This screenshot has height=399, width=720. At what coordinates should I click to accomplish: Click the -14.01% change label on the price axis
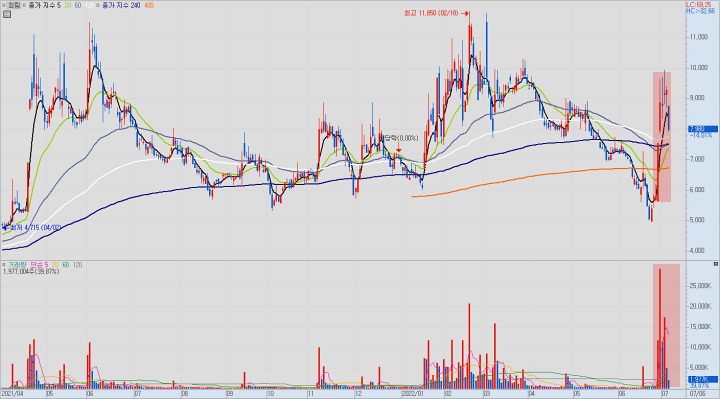[x=701, y=135]
